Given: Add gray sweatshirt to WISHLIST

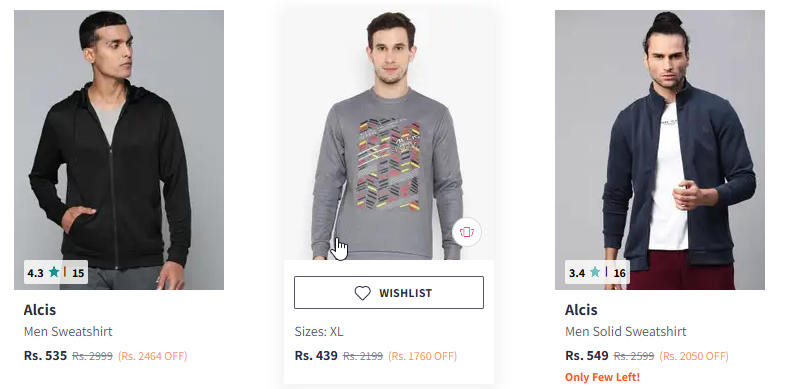Looking at the screenshot, I should pyautogui.click(x=389, y=293).
